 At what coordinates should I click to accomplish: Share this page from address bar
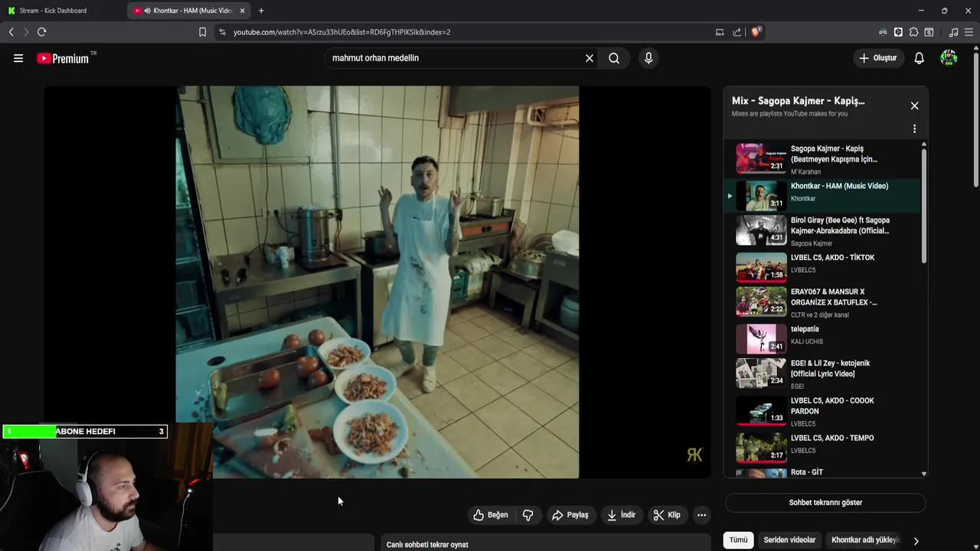[737, 32]
